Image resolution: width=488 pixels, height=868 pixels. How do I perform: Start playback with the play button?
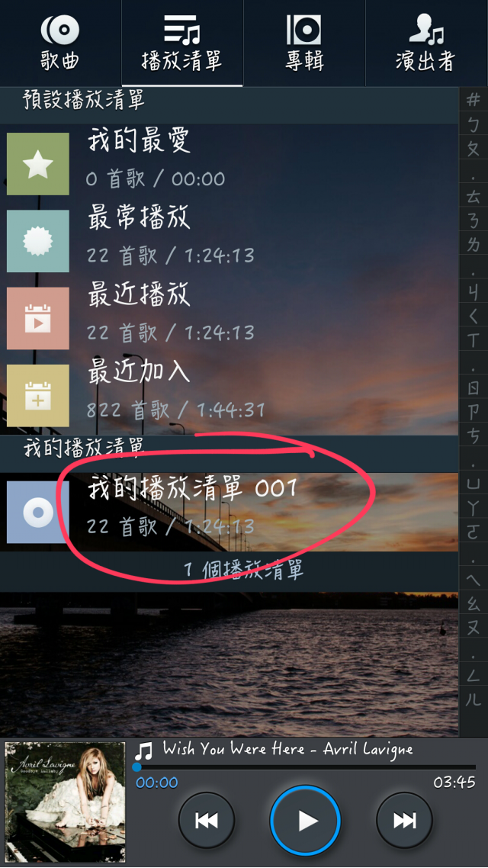click(x=305, y=821)
